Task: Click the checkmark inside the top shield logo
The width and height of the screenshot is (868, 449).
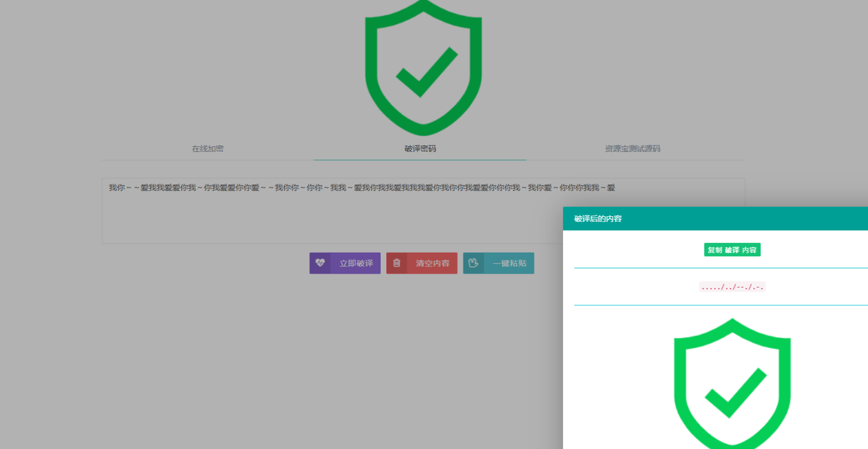Action: 426,72
